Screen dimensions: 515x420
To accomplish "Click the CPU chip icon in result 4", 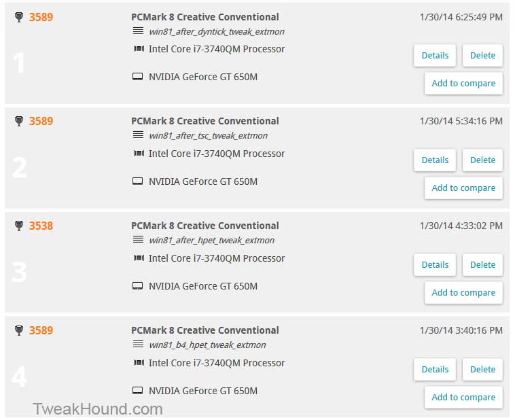I will point(139,363).
